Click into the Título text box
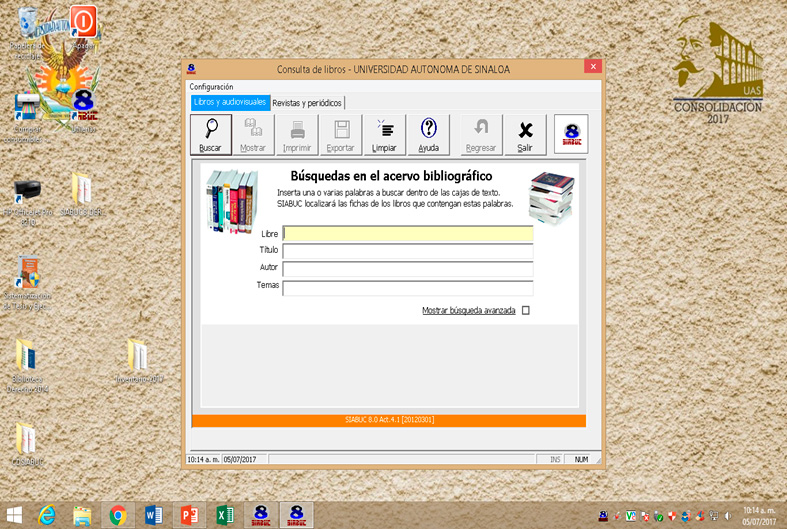The height and width of the screenshot is (529, 787). (x=408, y=251)
